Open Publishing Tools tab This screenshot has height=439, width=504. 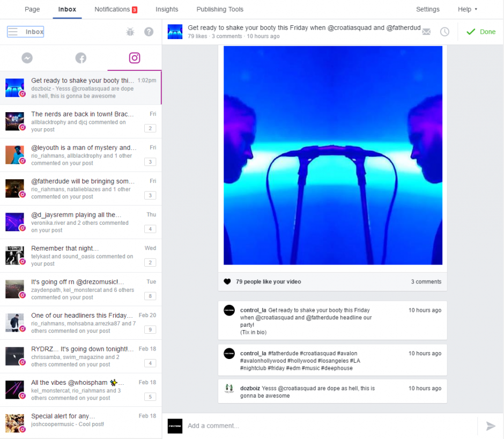220,9
